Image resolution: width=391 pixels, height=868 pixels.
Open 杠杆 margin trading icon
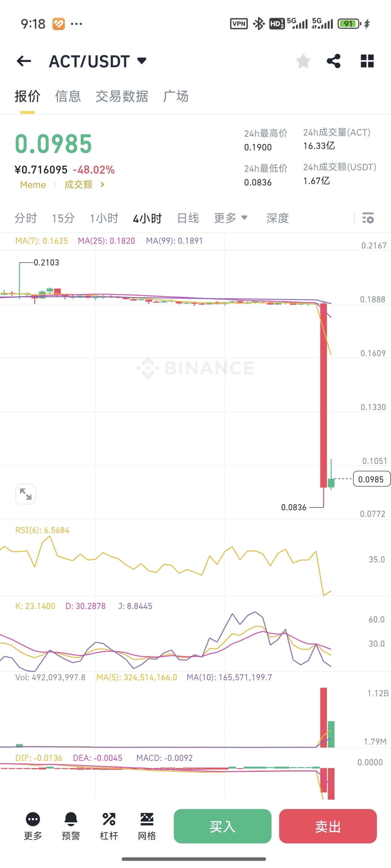point(109,819)
